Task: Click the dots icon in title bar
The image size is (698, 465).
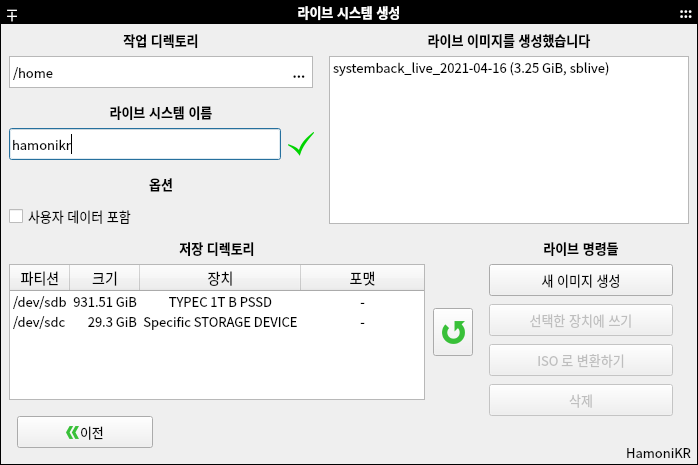Action: (686, 14)
